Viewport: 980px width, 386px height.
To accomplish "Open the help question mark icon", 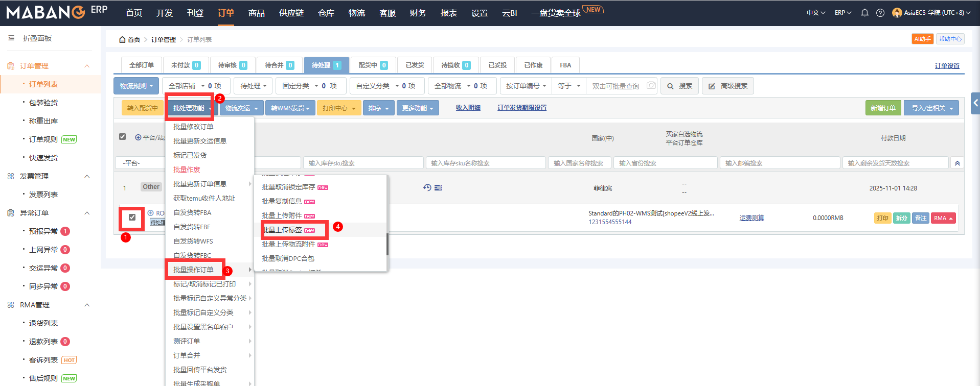I will [x=880, y=13].
